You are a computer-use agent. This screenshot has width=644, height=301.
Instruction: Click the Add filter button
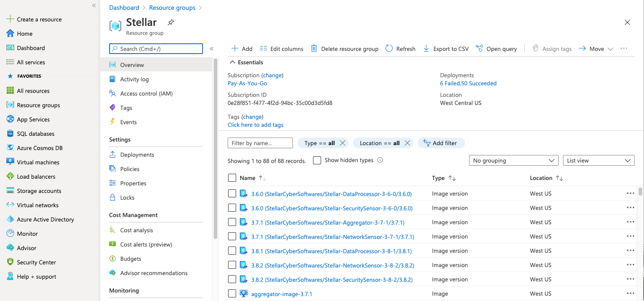pyautogui.click(x=441, y=143)
